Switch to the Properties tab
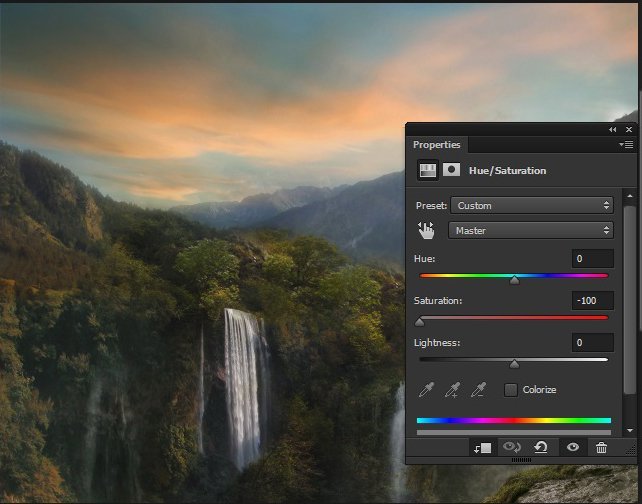This screenshot has width=642, height=504. coord(437,145)
